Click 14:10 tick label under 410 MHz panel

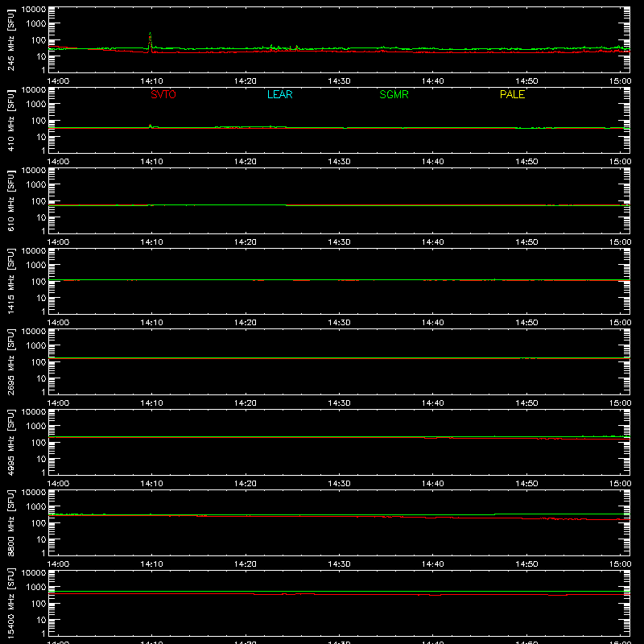click(151, 162)
